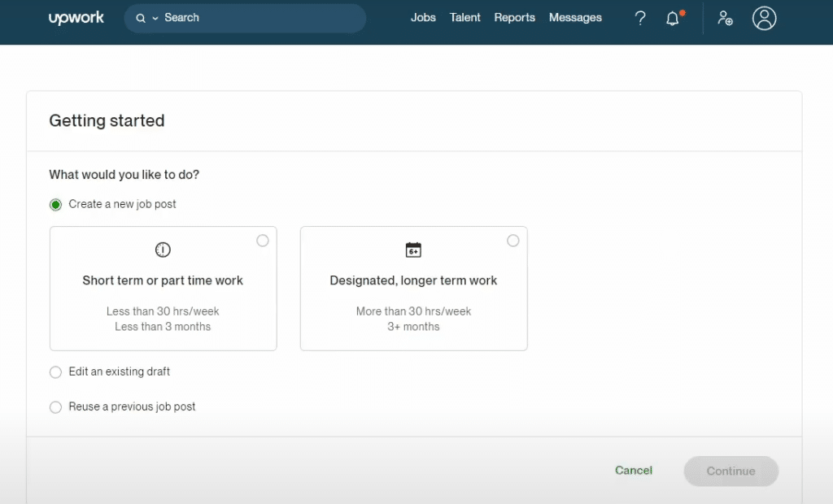Click the Continue button

731,471
